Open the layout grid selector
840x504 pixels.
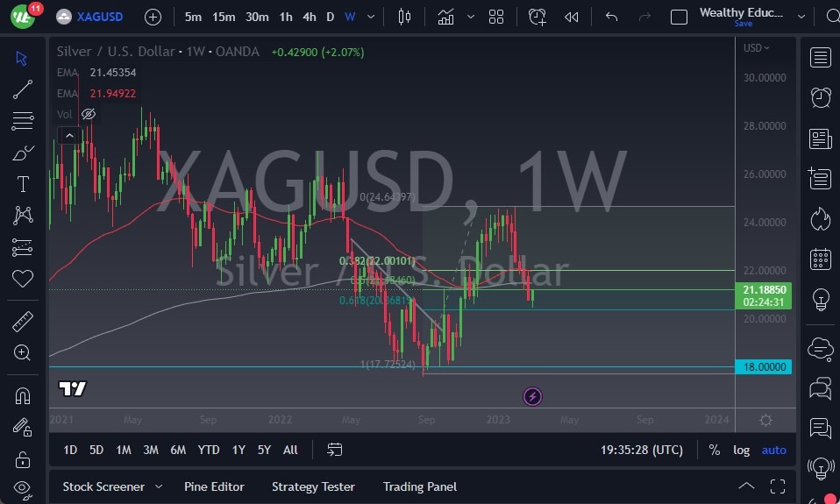496,18
